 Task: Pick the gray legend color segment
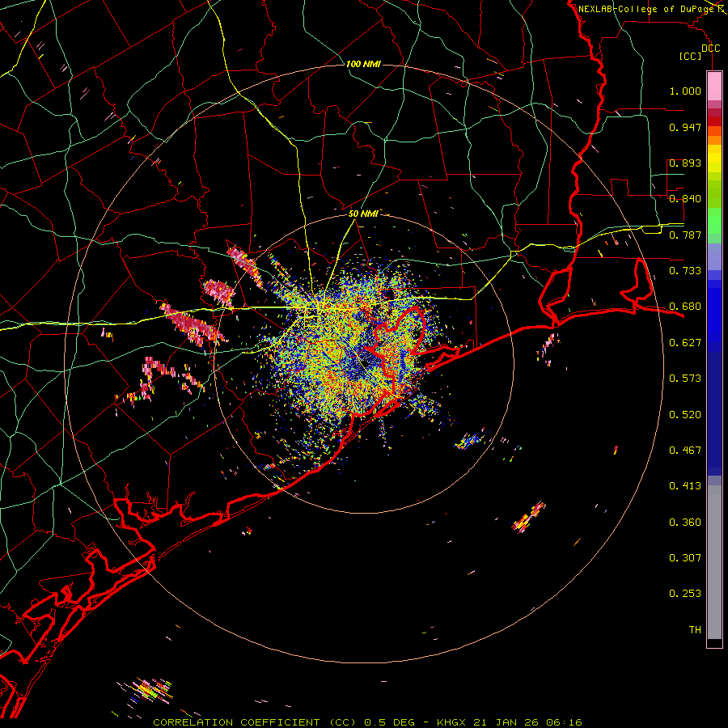click(714, 562)
